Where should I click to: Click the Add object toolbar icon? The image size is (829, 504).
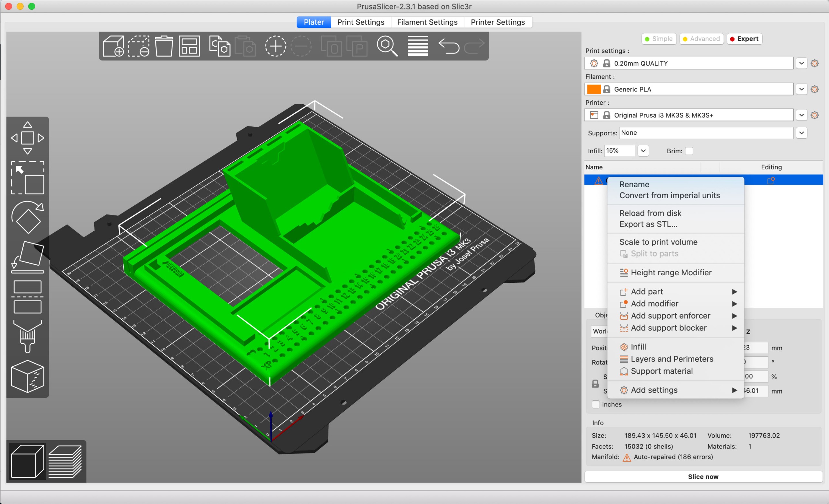coord(113,46)
